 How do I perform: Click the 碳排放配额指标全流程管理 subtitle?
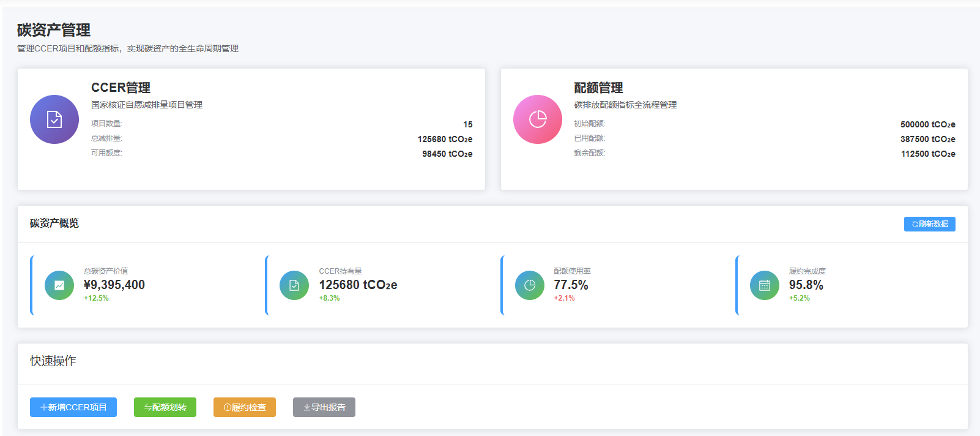625,105
